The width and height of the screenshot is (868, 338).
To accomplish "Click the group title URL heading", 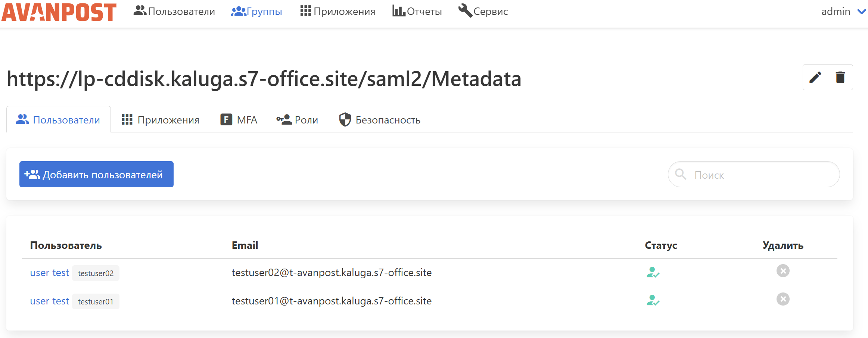I will [264, 79].
